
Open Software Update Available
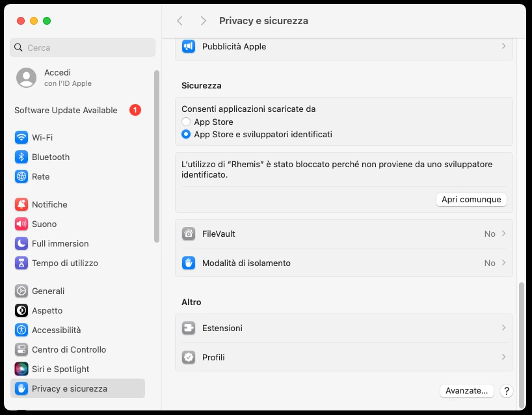77,111
